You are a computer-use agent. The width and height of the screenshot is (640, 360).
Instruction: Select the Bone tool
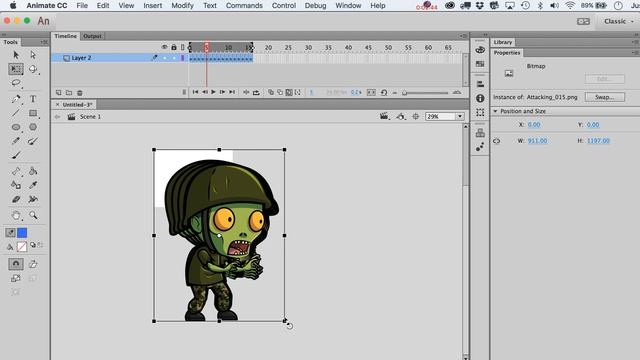(x=16, y=171)
